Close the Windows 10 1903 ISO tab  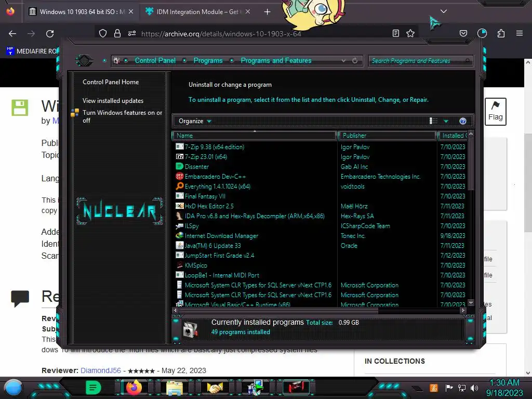(131, 11)
